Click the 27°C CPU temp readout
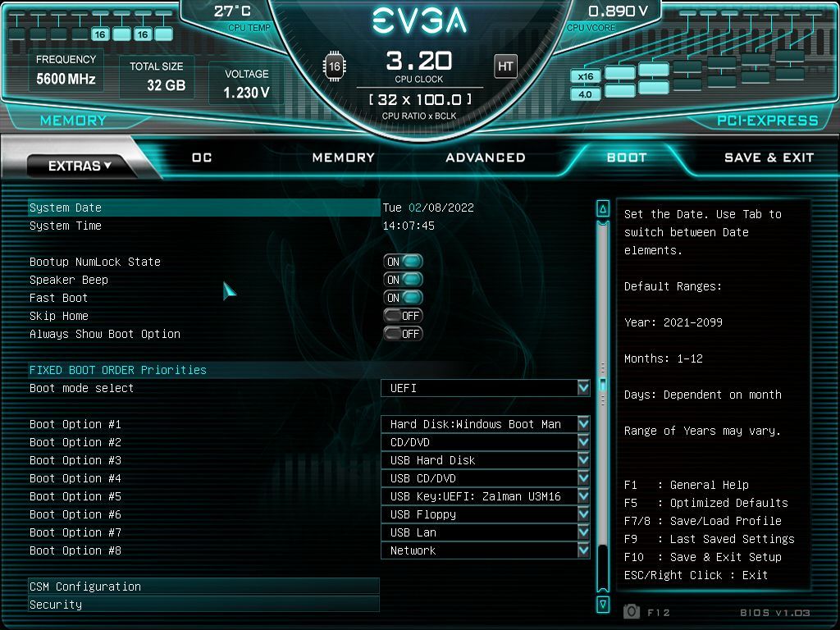The height and width of the screenshot is (630, 840). 232,11
